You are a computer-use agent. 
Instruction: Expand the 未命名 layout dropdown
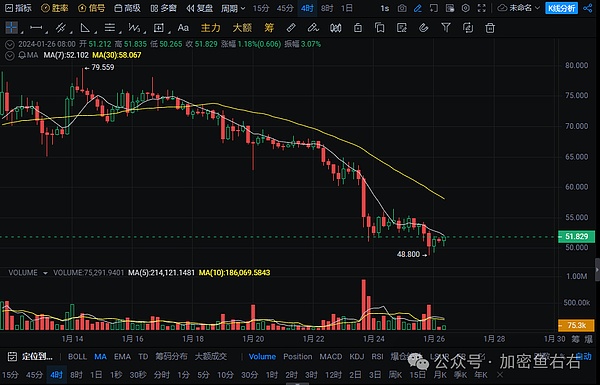point(518,8)
